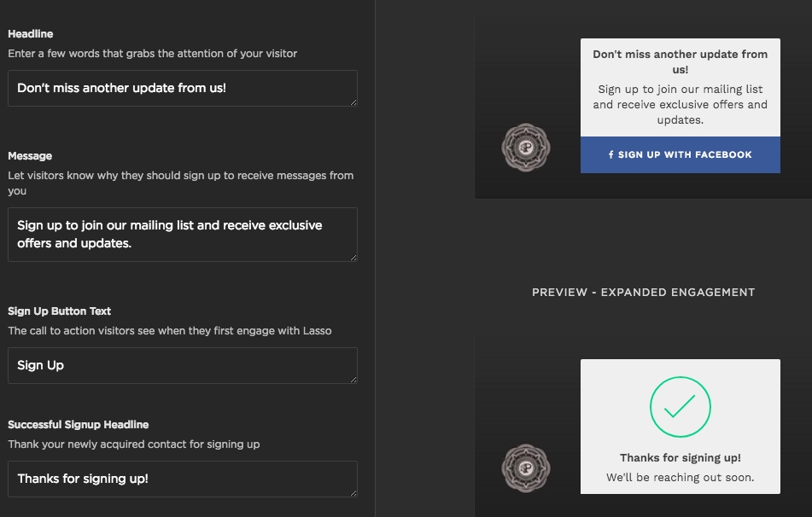Focus the Headline text field

coord(182,89)
